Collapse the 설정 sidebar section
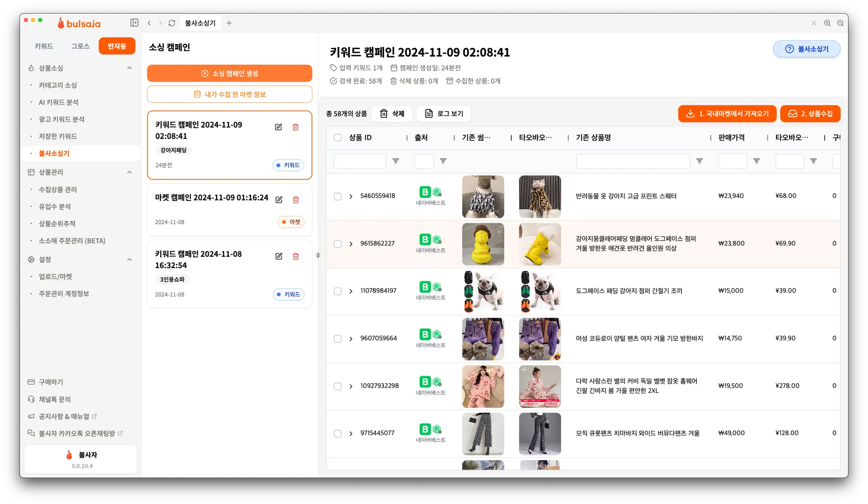Viewport: 868px width, 504px height. [x=130, y=260]
